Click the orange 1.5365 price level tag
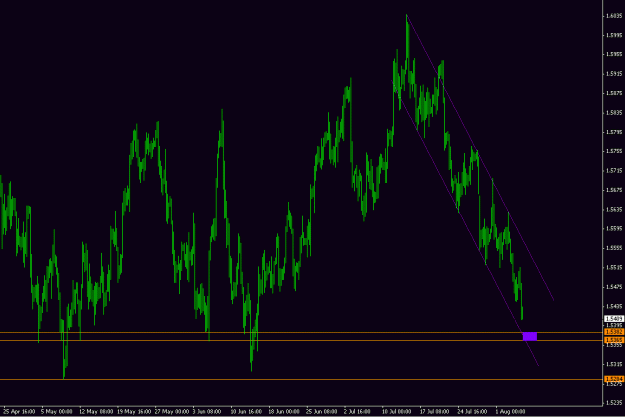Screen dimensions: 625x417 tap(614, 340)
